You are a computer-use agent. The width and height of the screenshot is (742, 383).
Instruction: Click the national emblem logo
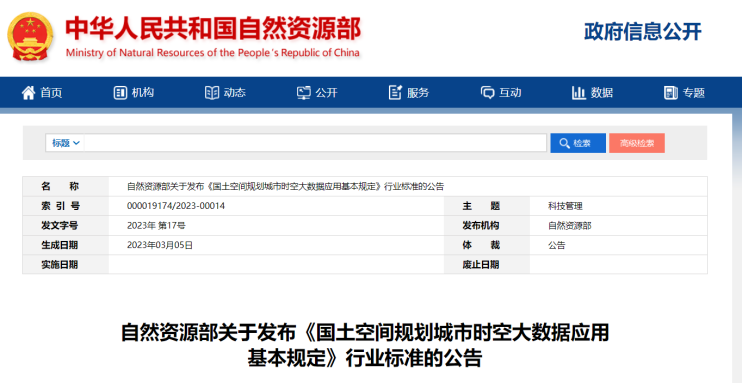point(30,36)
